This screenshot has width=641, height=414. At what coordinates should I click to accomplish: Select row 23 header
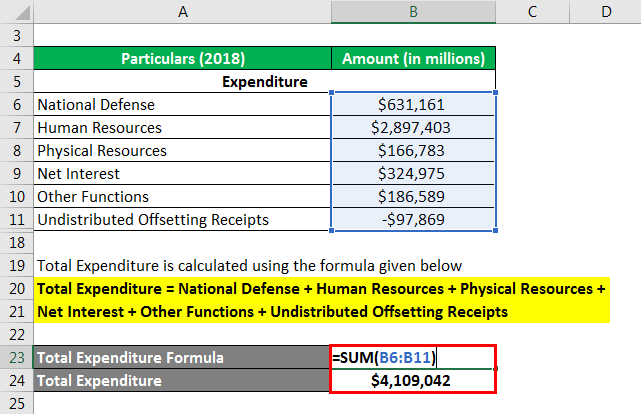[x=17, y=358]
